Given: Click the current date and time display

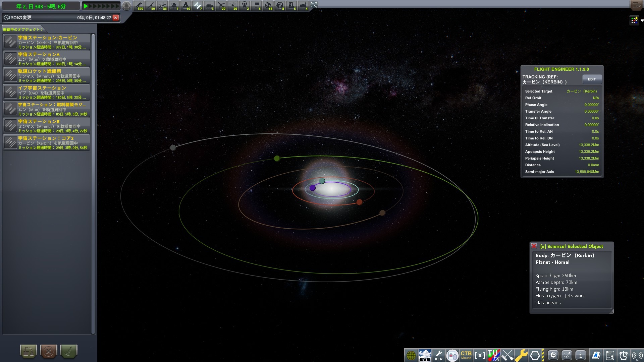Looking at the screenshot, I should (41, 6).
